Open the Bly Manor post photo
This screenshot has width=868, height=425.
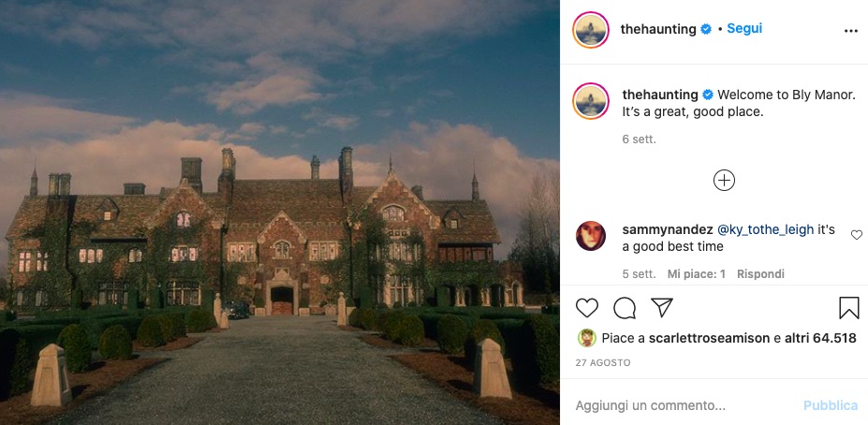280,212
